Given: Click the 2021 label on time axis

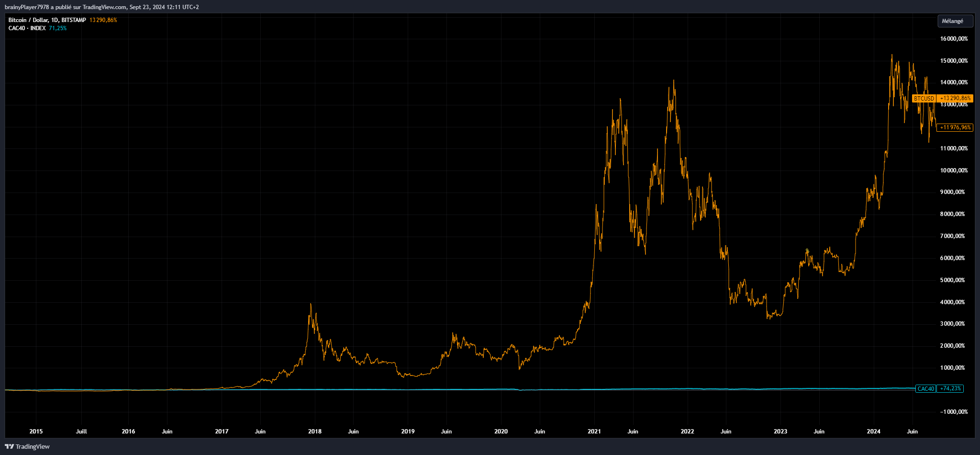Looking at the screenshot, I should click(x=594, y=431).
